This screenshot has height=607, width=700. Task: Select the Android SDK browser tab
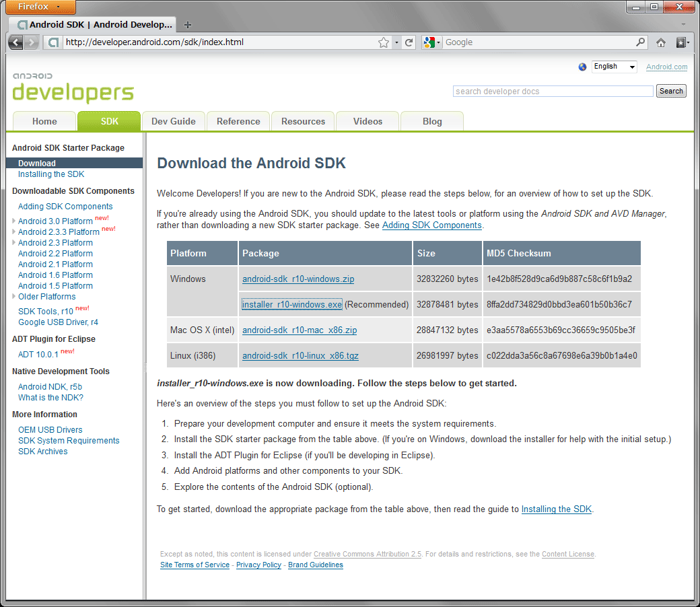point(92,25)
